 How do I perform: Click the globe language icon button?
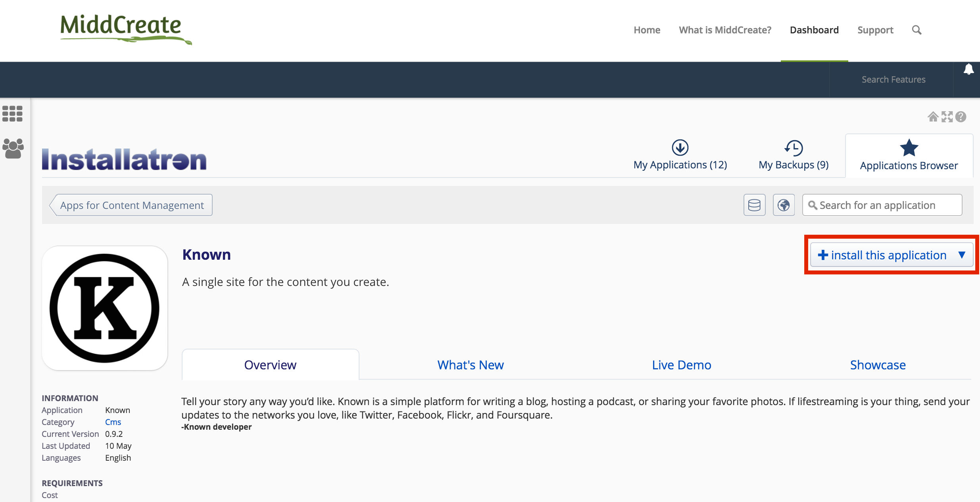pos(784,205)
